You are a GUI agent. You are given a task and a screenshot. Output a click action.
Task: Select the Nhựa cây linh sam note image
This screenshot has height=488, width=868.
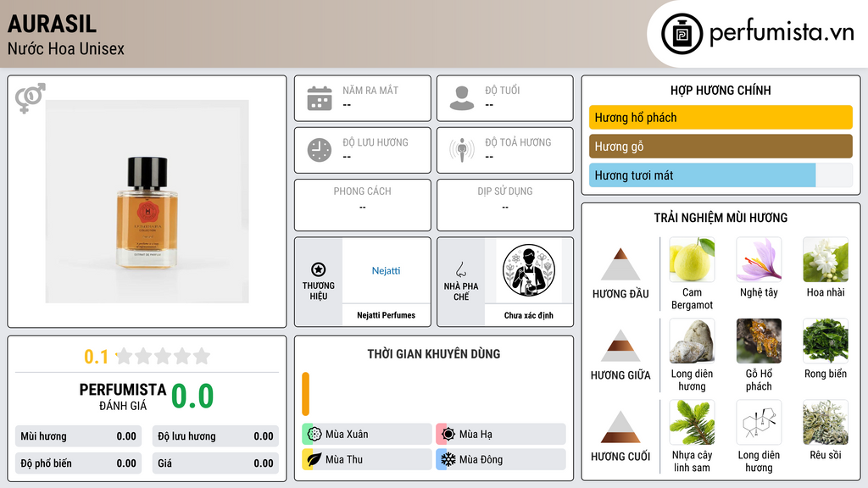[x=692, y=422]
